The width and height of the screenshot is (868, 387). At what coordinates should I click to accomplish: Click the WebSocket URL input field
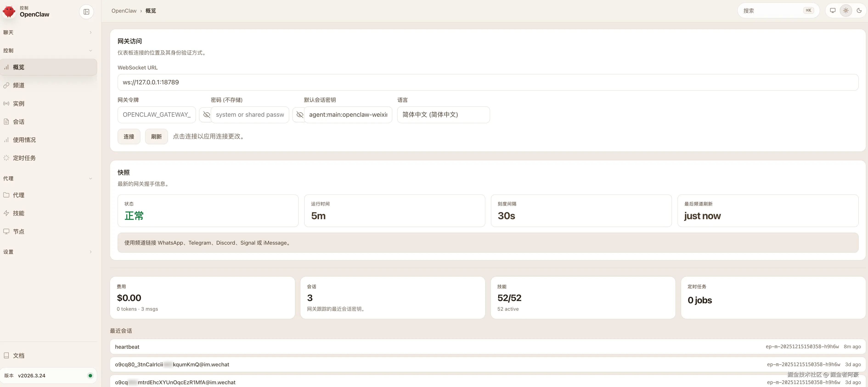coord(487,83)
